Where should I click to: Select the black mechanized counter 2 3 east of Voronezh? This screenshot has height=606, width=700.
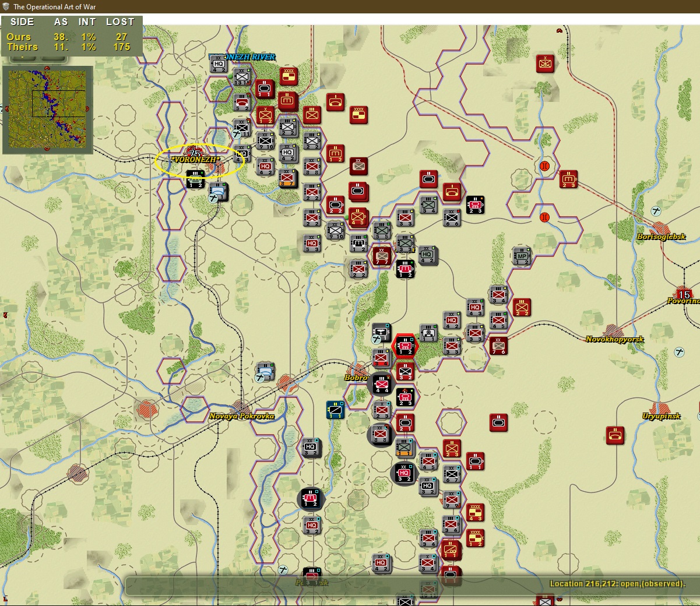pyautogui.click(x=475, y=205)
